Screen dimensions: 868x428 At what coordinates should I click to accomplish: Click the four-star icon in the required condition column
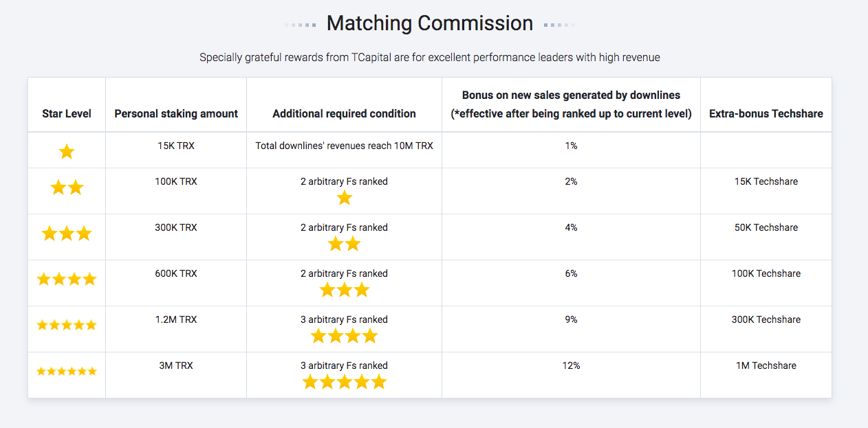(345, 336)
